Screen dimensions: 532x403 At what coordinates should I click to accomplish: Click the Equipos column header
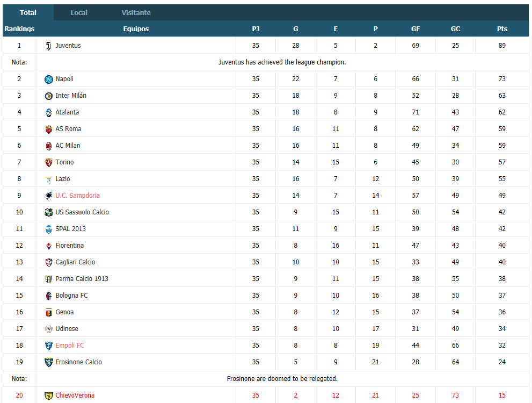pos(136,28)
